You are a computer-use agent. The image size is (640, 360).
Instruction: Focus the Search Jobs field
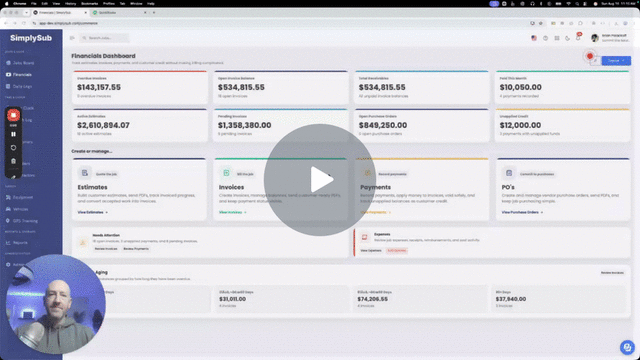point(104,38)
